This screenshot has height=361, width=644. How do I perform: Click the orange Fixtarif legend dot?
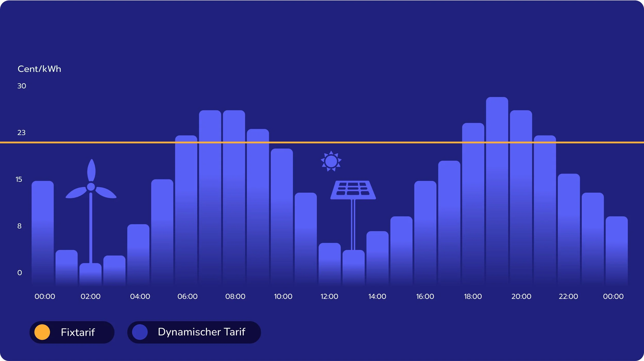click(x=42, y=332)
